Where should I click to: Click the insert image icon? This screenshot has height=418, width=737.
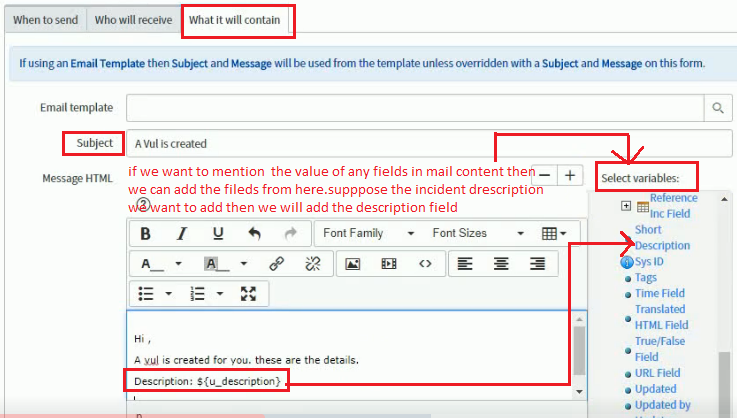tap(352, 264)
